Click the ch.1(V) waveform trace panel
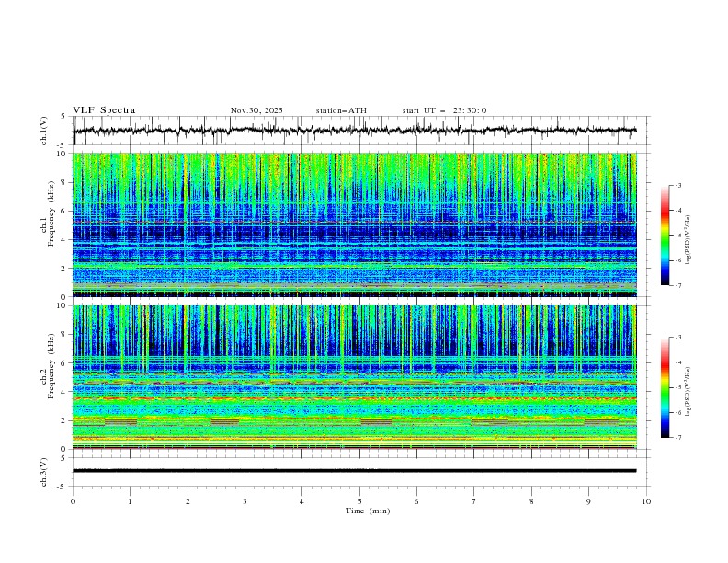728x563 pixels. click(x=358, y=131)
